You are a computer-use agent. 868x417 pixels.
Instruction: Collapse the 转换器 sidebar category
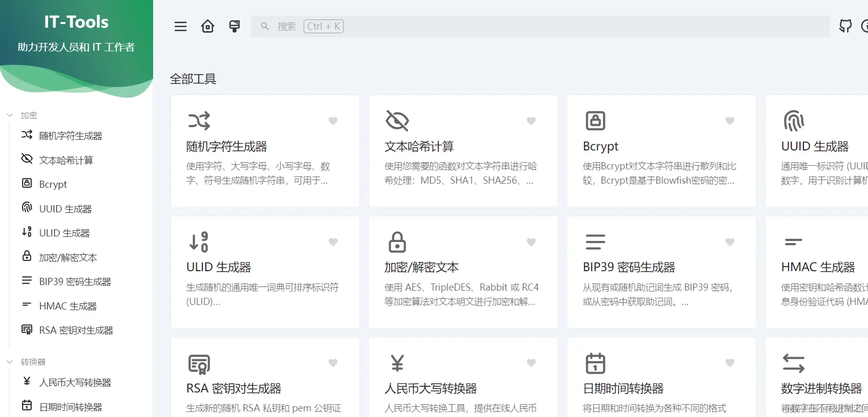point(26,362)
